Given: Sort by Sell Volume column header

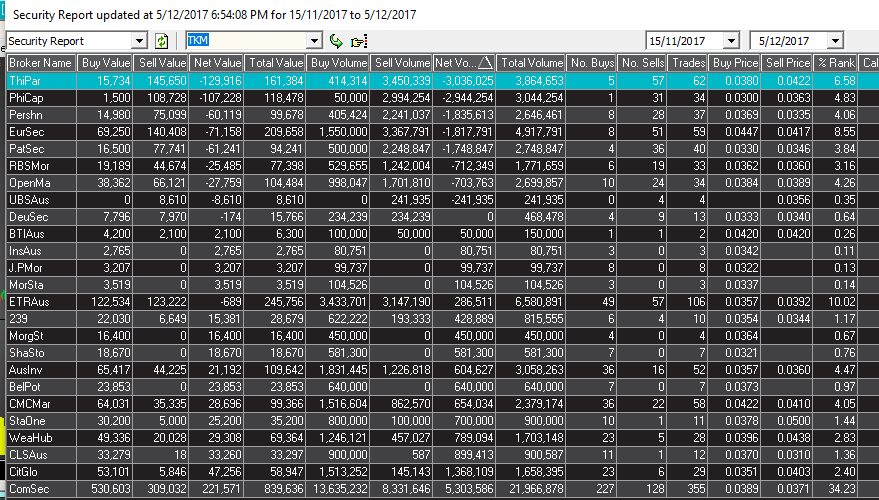Looking at the screenshot, I should click(401, 63).
